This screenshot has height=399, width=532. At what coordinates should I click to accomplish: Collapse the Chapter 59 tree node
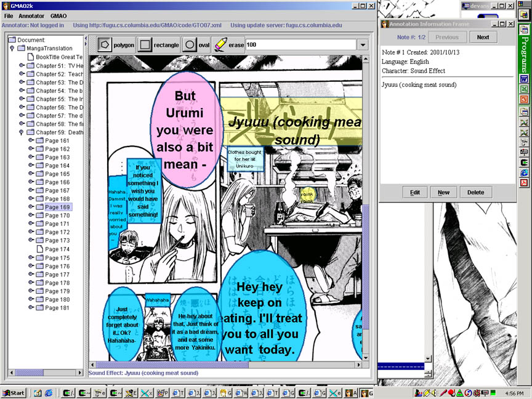click(22, 132)
